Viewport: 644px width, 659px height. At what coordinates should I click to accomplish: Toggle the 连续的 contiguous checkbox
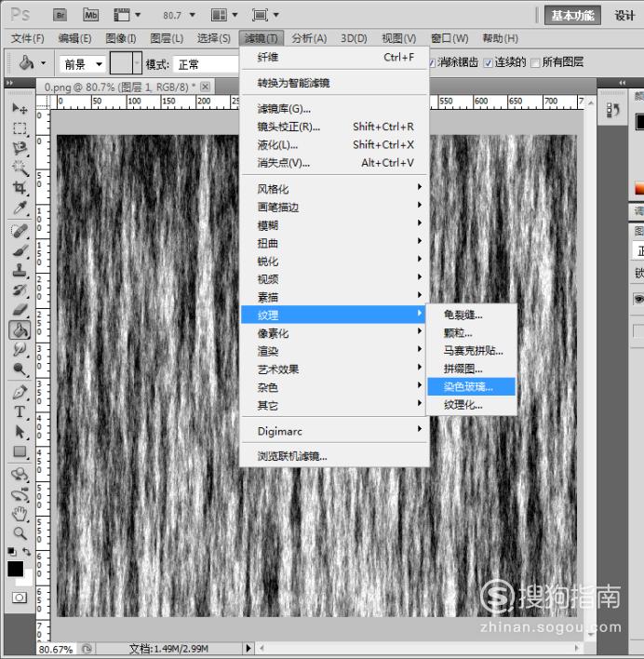pyautogui.click(x=489, y=63)
